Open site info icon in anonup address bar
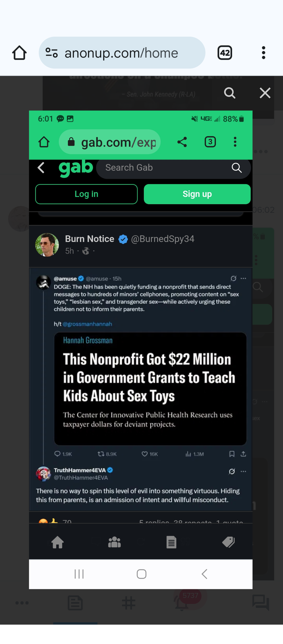Viewport: 283px width, 644px height. click(x=52, y=53)
